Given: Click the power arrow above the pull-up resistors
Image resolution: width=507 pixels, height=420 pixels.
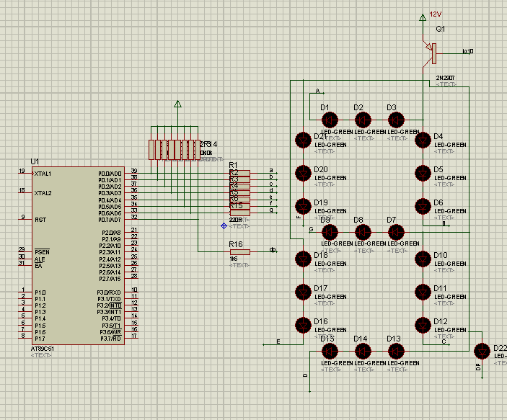Looking at the screenshot, I should pyautogui.click(x=178, y=106).
